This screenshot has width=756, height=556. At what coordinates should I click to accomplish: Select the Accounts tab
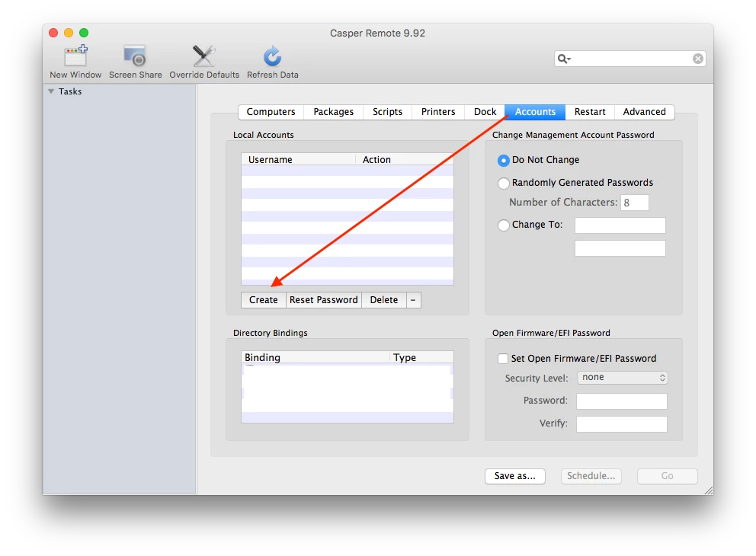(535, 112)
